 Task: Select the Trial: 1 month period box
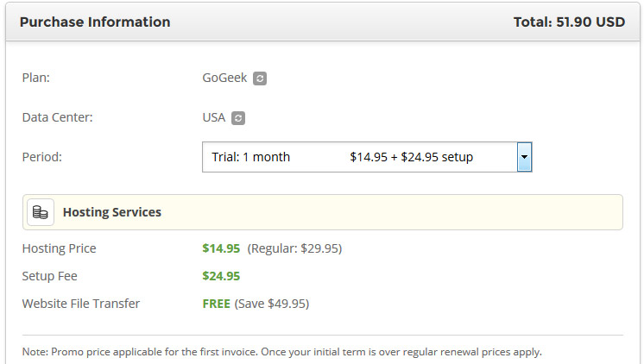pyautogui.click(x=358, y=157)
